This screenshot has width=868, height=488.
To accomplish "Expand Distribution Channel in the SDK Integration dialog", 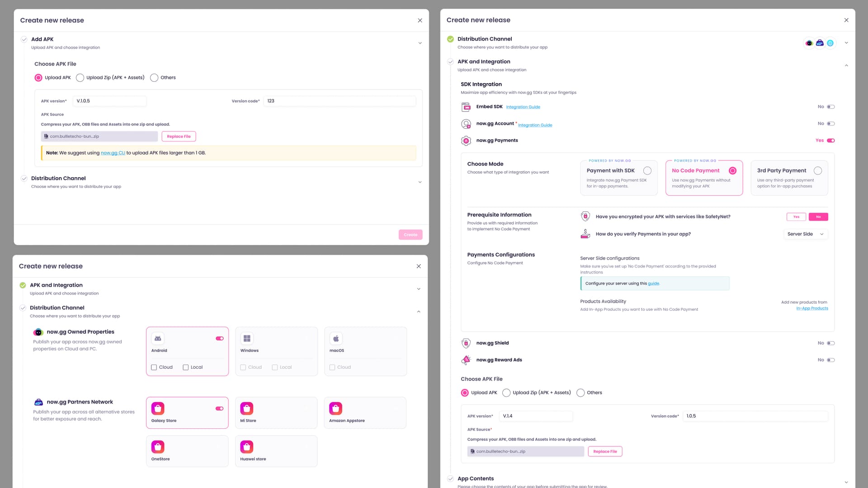I will pyautogui.click(x=846, y=43).
